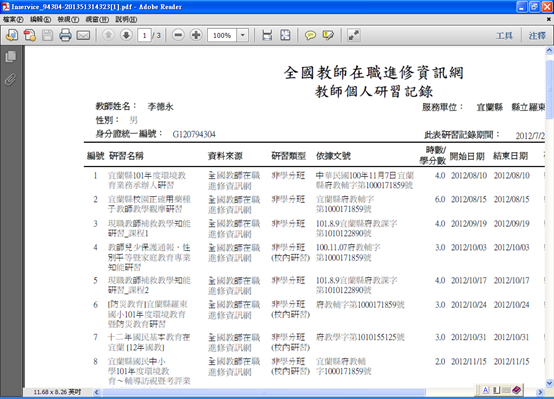The height and width of the screenshot is (399, 554).
Task: Click the 研習名稱 column header
Action: coord(126,156)
